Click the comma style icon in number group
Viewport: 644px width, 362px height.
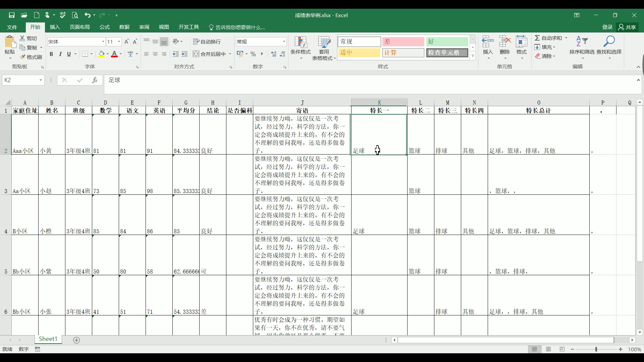pyautogui.click(x=262, y=54)
